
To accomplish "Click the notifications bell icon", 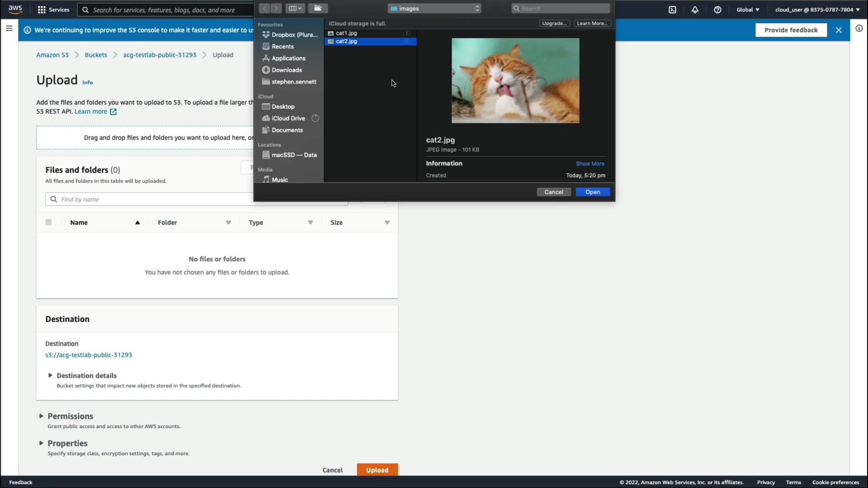I will coord(695,9).
